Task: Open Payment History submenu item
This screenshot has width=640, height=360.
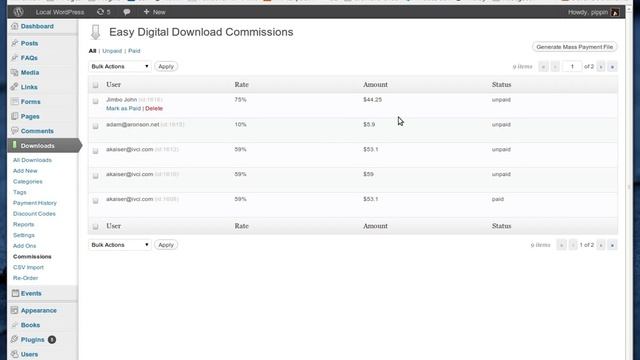Action: [x=35, y=203]
